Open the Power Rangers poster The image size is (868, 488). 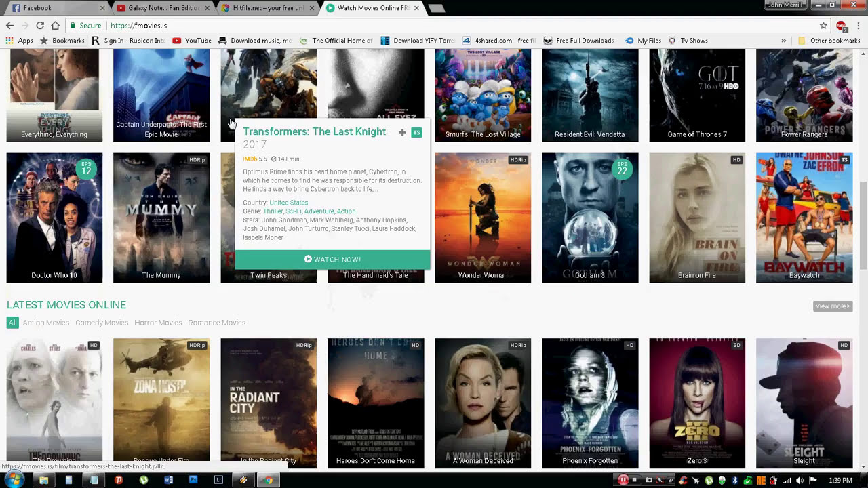click(x=804, y=95)
